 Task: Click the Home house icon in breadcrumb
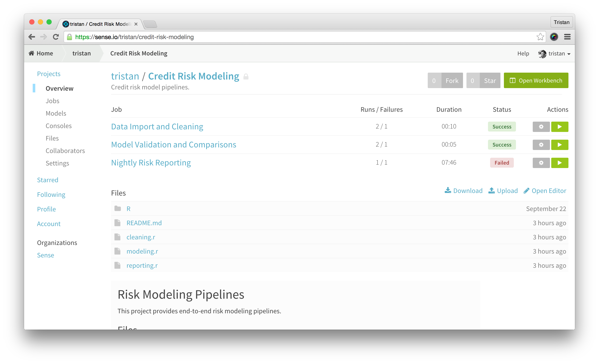pyautogui.click(x=31, y=53)
